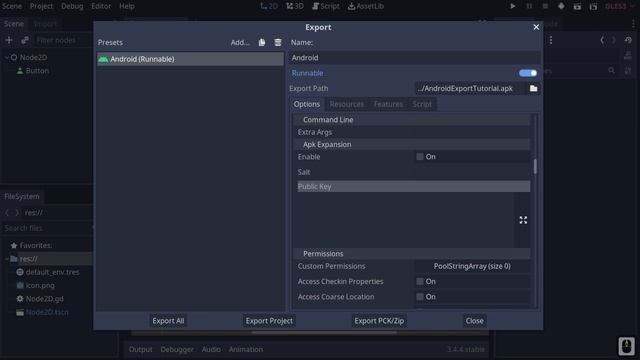Check Access Checkin Properties On
Image resolution: width=640 pixels, height=360 pixels.
(420, 281)
